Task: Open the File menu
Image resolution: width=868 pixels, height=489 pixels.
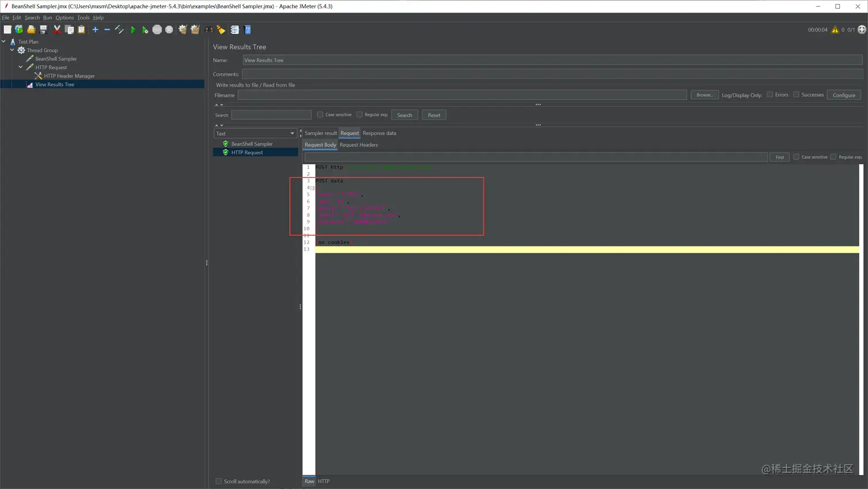Action: coord(6,18)
